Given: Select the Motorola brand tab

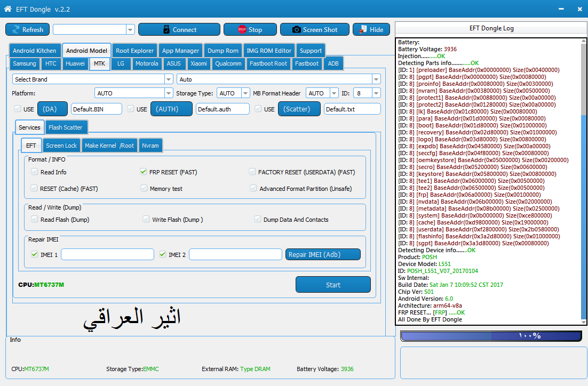Looking at the screenshot, I should [147, 63].
